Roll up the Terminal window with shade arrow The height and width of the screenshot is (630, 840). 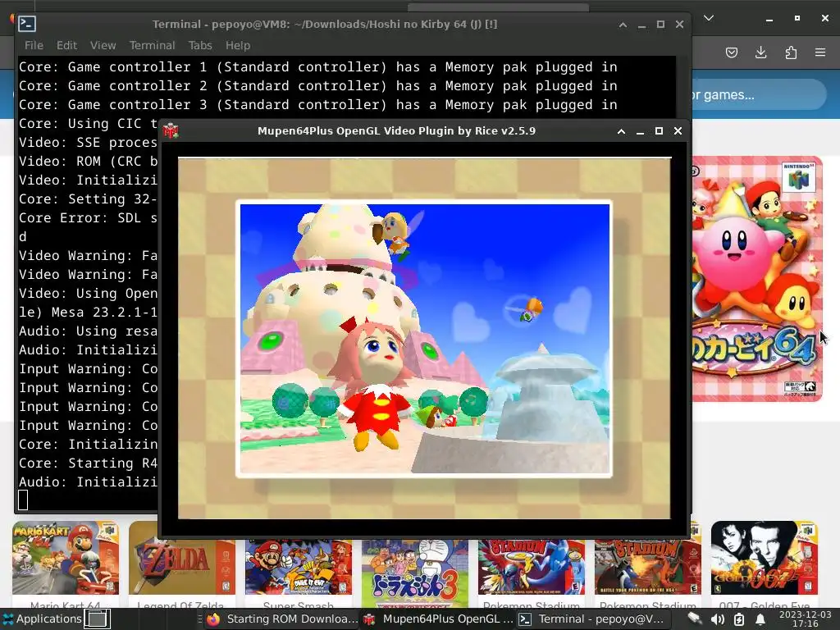point(623,25)
